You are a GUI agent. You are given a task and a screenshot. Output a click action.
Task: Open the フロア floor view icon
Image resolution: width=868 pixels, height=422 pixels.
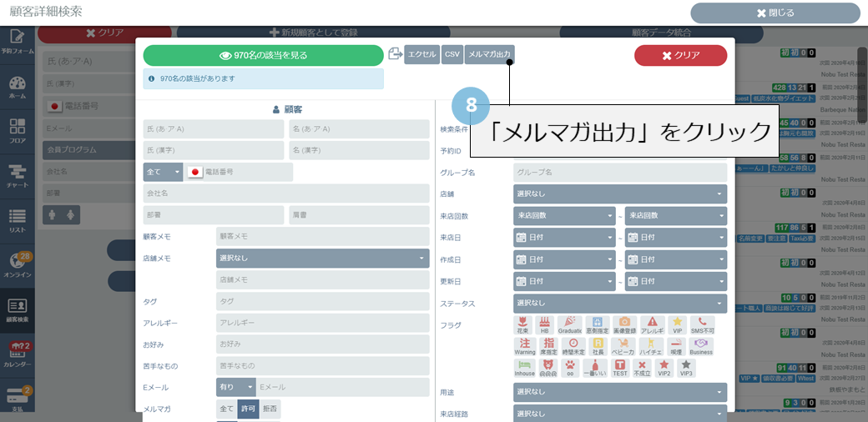pos(17,131)
